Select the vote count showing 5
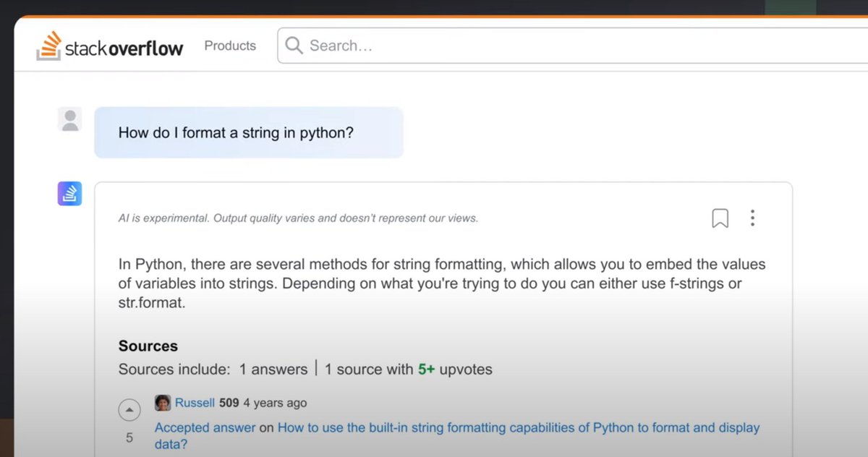Viewport: 868px width, 457px height. click(129, 437)
